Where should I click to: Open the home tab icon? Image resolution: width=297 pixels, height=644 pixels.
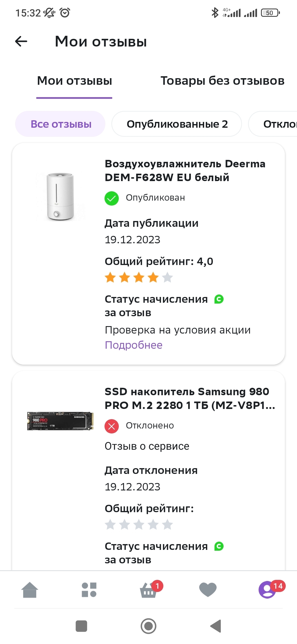30,590
